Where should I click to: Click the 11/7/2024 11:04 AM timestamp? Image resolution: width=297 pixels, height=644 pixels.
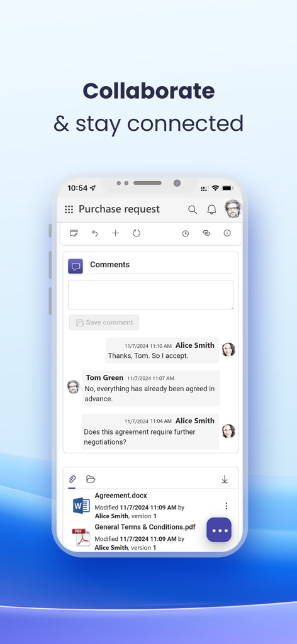point(148,421)
